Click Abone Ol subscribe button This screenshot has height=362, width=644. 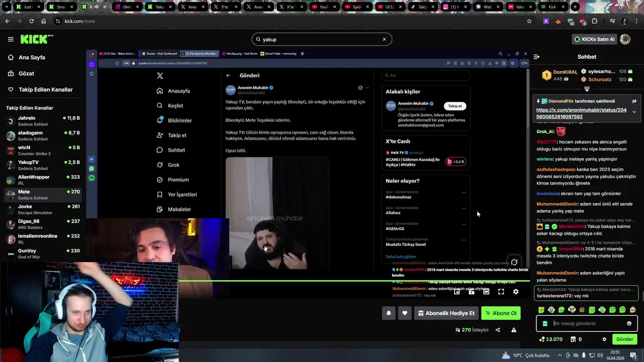pos(501,313)
